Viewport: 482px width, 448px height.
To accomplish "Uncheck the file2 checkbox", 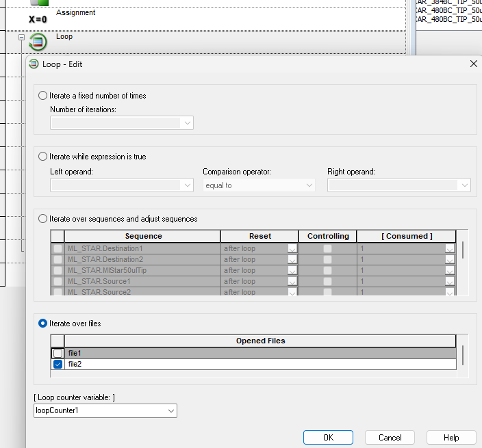I will 58,364.
